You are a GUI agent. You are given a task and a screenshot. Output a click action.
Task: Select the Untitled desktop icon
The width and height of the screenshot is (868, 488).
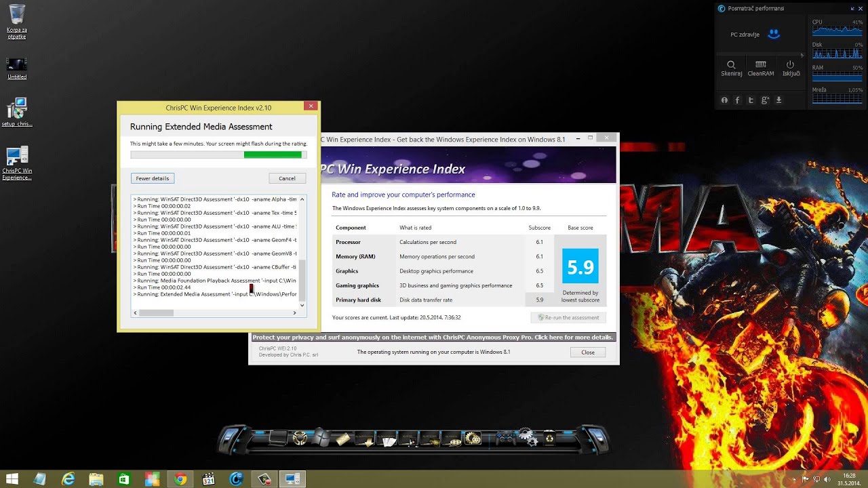(x=17, y=68)
